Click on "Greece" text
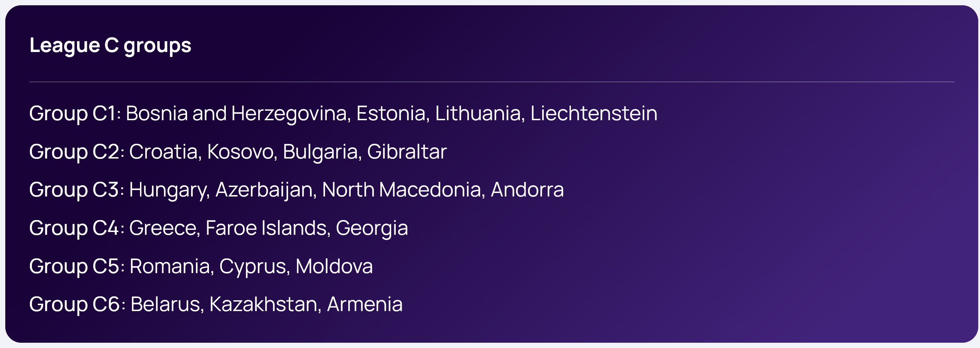 click(x=163, y=228)
